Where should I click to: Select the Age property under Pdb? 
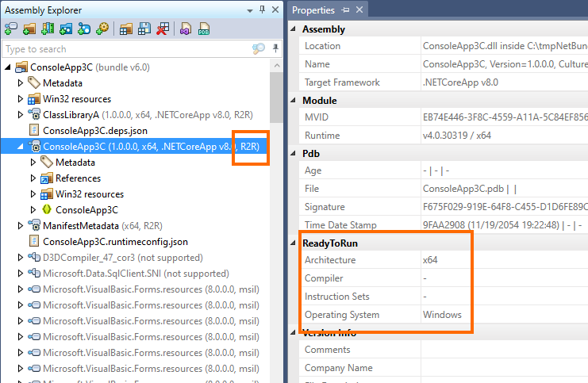[444, 170]
